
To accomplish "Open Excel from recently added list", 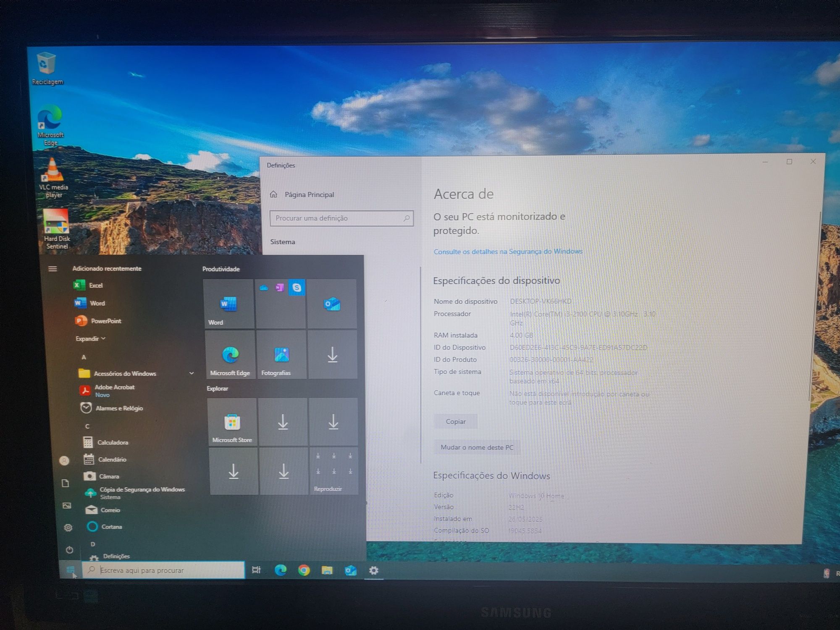I will point(88,285).
